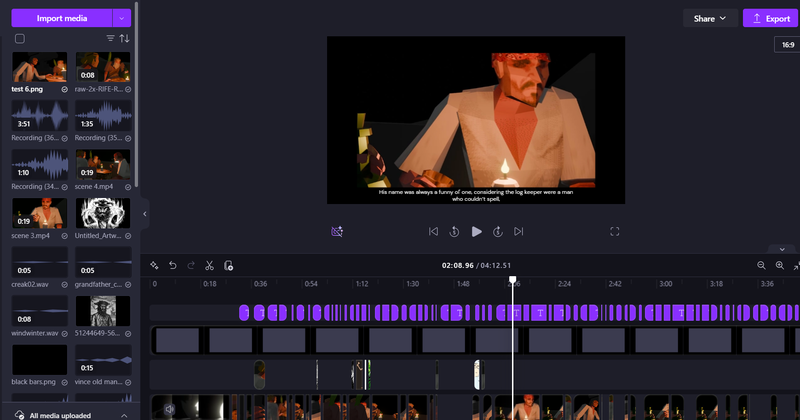
Task: Play the video preview
Action: [x=477, y=232]
